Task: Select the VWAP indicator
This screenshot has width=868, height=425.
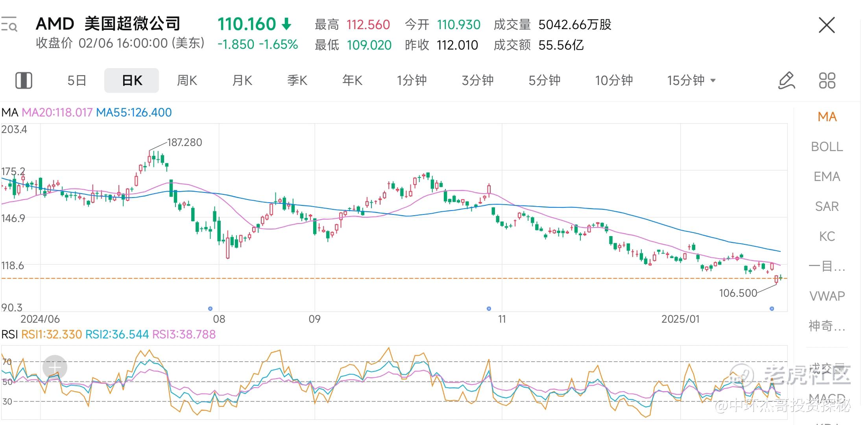Action: point(827,296)
